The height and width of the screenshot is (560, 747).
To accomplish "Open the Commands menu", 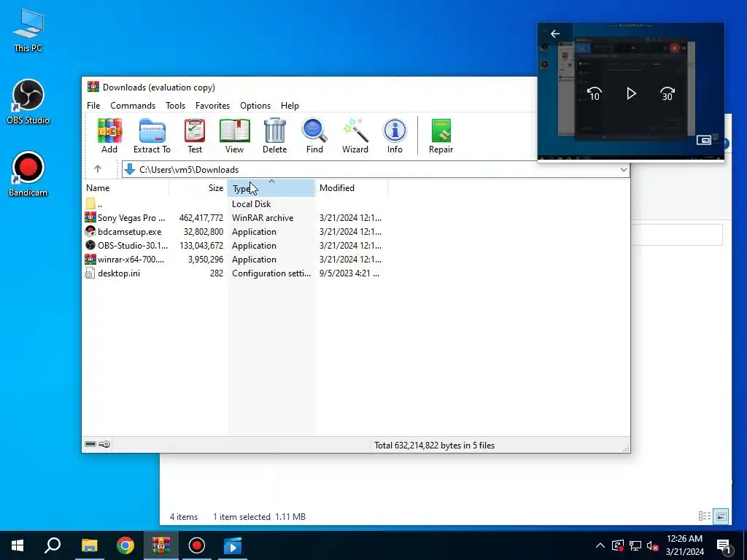I will (133, 105).
